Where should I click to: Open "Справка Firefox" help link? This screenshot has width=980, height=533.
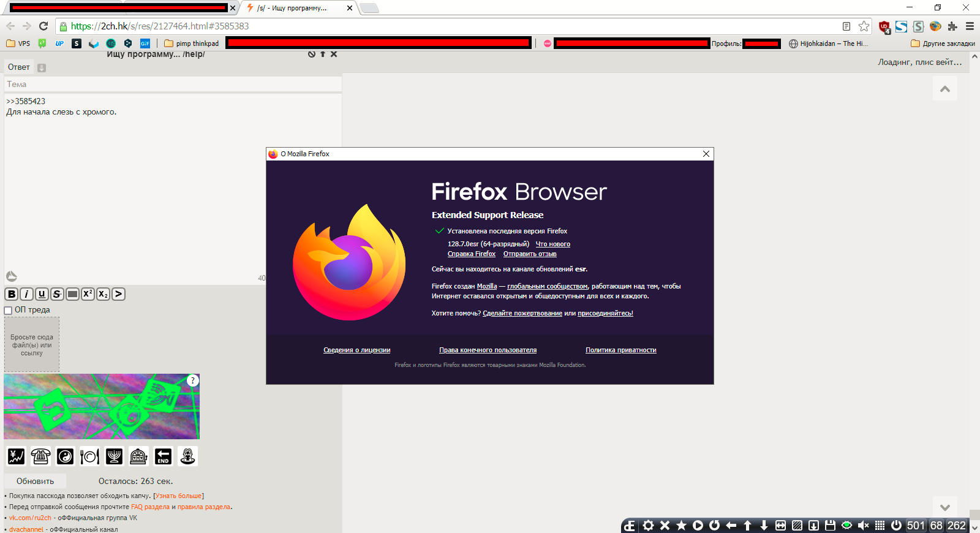tap(472, 254)
